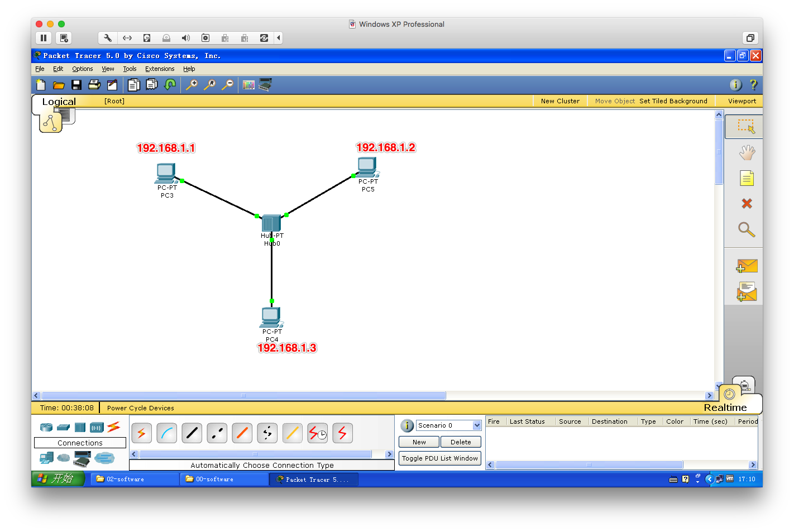The height and width of the screenshot is (532, 794).
Task: Click the Zoom In magnifier icon
Action: 192,85
